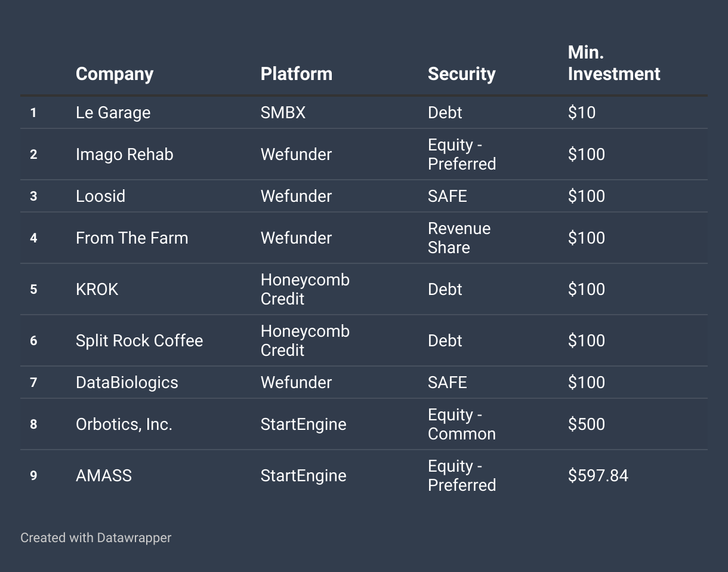Click the $597.84 minimum investment value

click(x=598, y=476)
